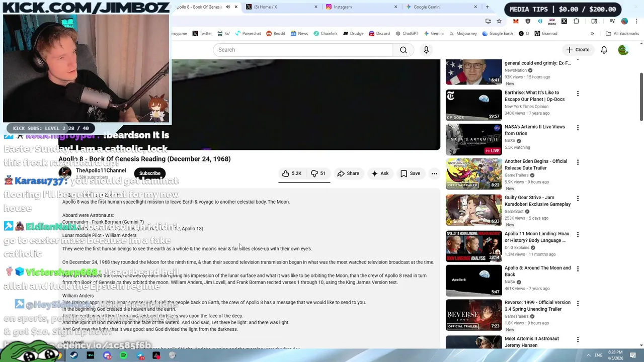Open options for Guilty Gear Strive suggestion
Screen dimensions: 644x362
click(x=578, y=199)
